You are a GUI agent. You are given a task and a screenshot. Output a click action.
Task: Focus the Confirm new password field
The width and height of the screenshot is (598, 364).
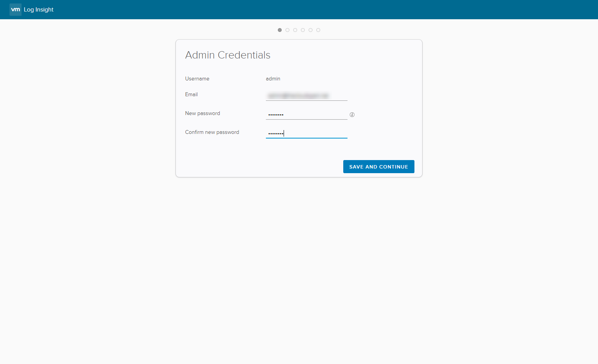pos(306,133)
